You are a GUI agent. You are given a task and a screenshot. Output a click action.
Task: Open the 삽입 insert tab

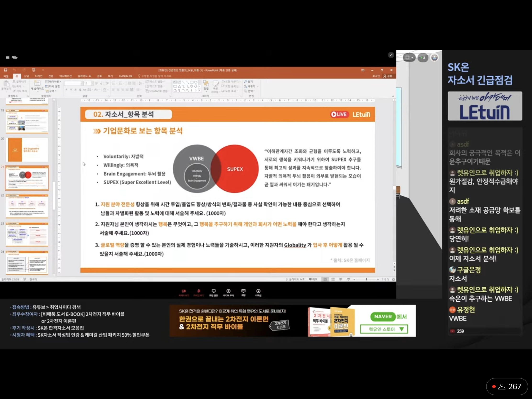(x=27, y=76)
